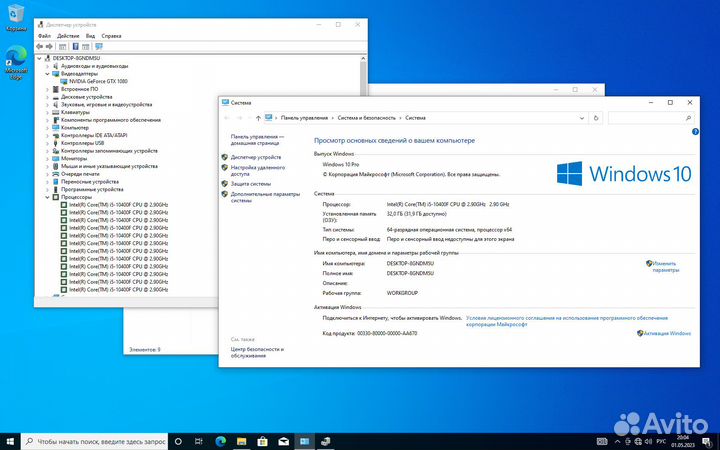Viewport: 720px width, 450px height.
Task: Click computer icon in System address bar
Action: point(269,118)
